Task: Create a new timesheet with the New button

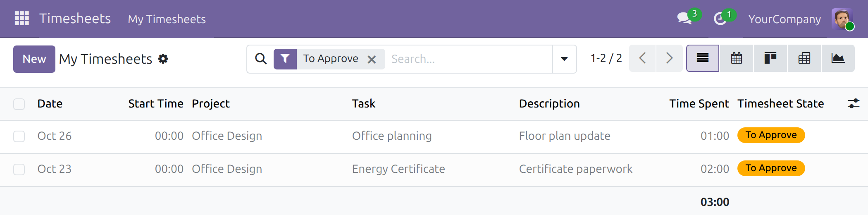Action: coord(34,59)
